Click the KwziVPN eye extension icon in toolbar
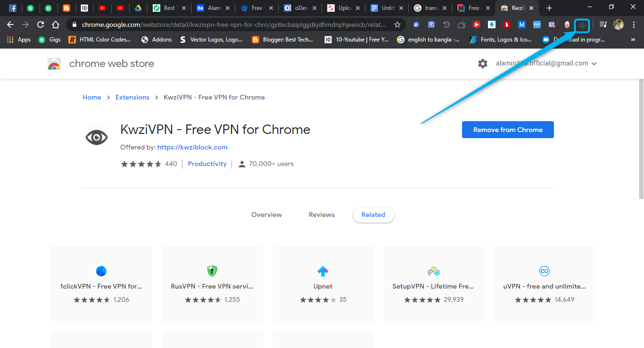This screenshot has height=348, width=644. [582, 25]
